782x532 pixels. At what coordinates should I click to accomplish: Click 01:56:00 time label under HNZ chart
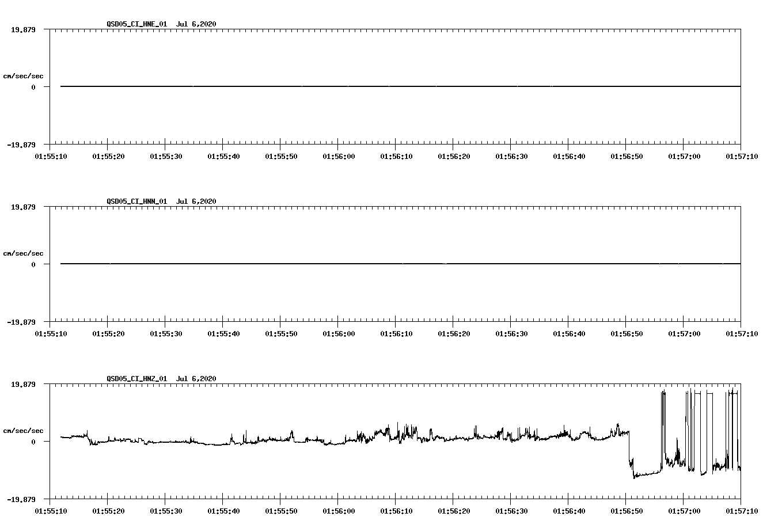pyautogui.click(x=338, y=511)
